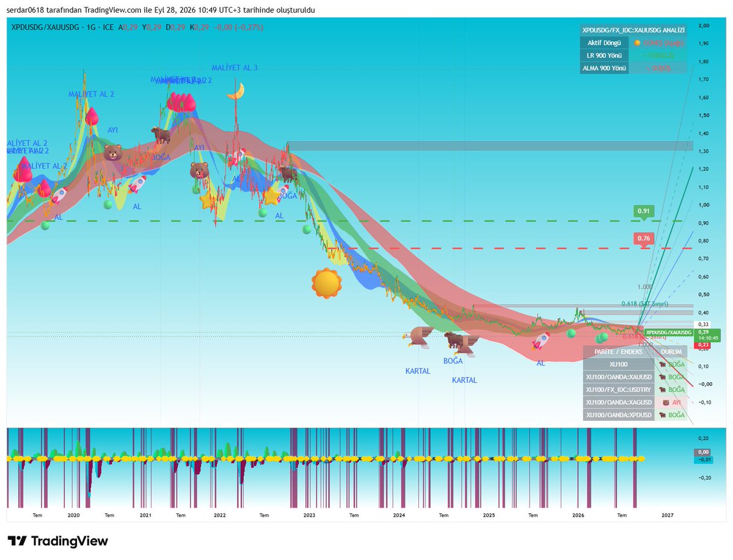Click the XU100/OANDA:XPDUSD table cell
The width and height of the screenshot is (733, 560).
(619, 415)
